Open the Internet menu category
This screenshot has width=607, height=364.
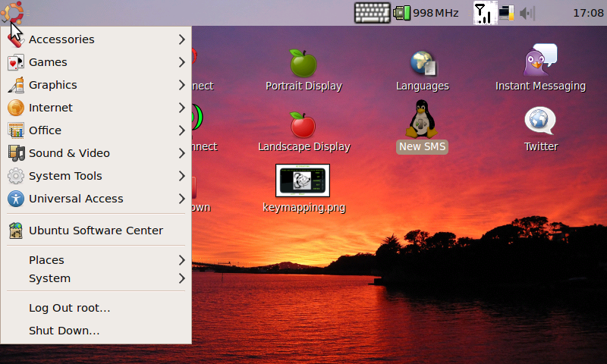(51, 108)
